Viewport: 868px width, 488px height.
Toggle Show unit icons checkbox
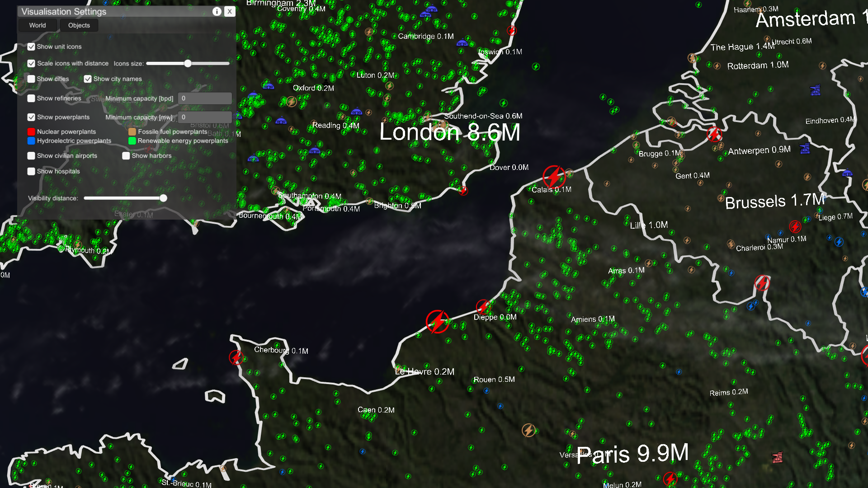click(x=31, y=47)
